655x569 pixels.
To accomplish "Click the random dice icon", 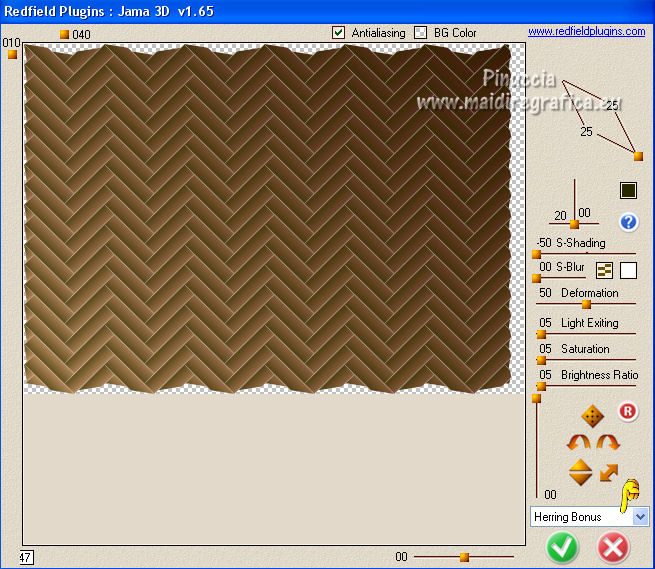I will pyautogui.click(x=592, y=416).
